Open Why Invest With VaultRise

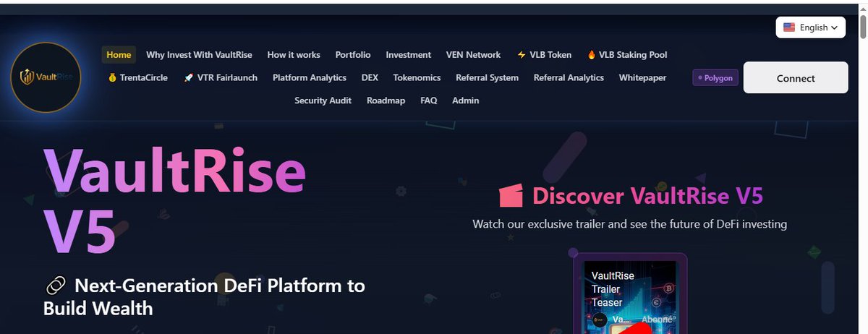pos(199,55)
